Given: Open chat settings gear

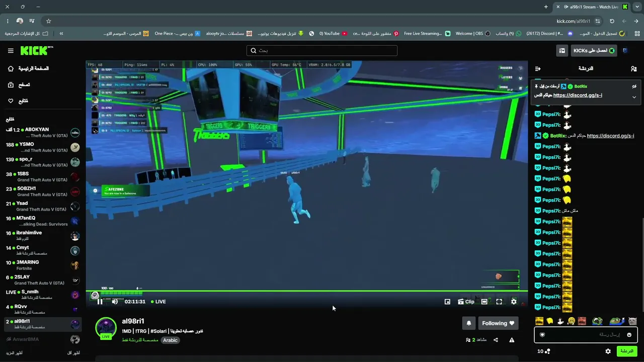Looking at the screenshot, I should (x=608, y=351).
